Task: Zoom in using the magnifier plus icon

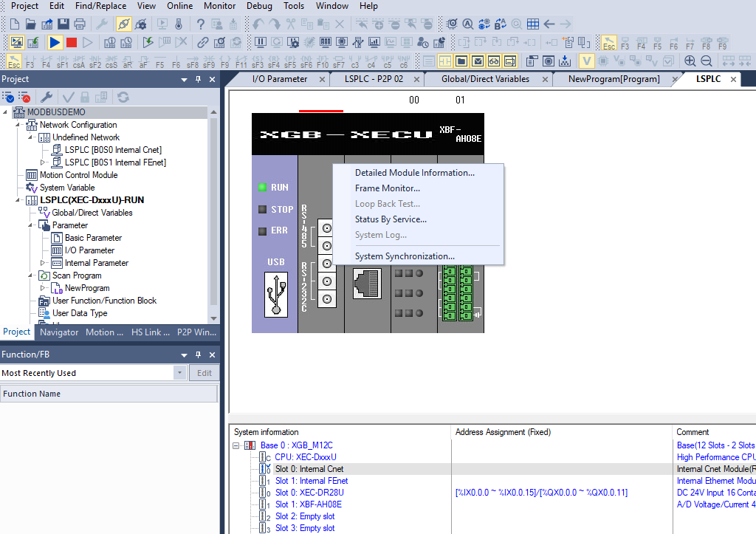Action: point(690,60)
